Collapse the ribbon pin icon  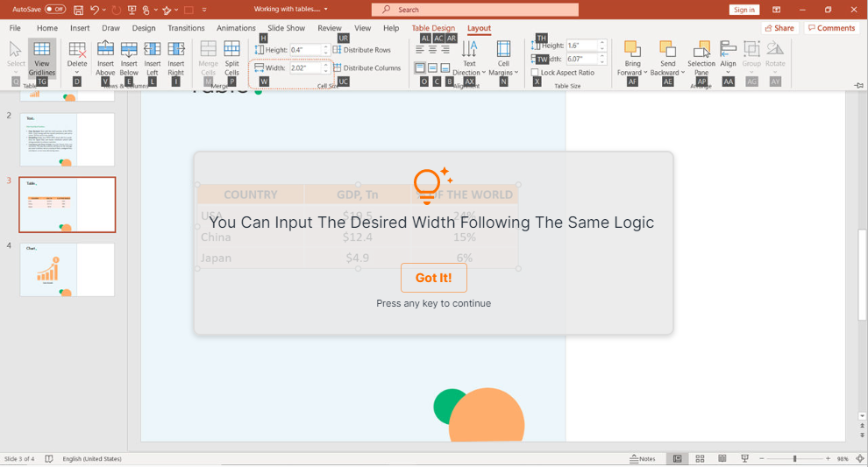[x=858, y=85]
